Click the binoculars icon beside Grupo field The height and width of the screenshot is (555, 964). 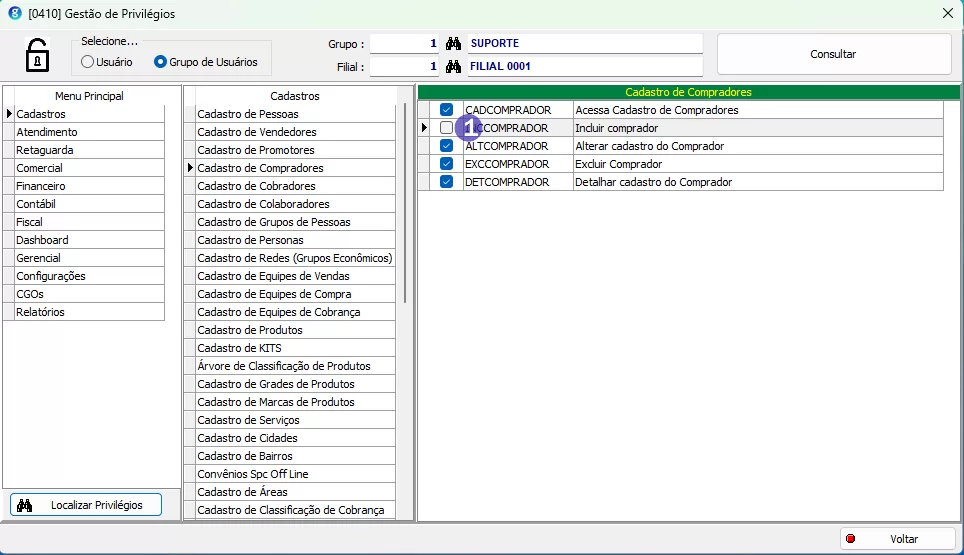click(x=453, y=44)
